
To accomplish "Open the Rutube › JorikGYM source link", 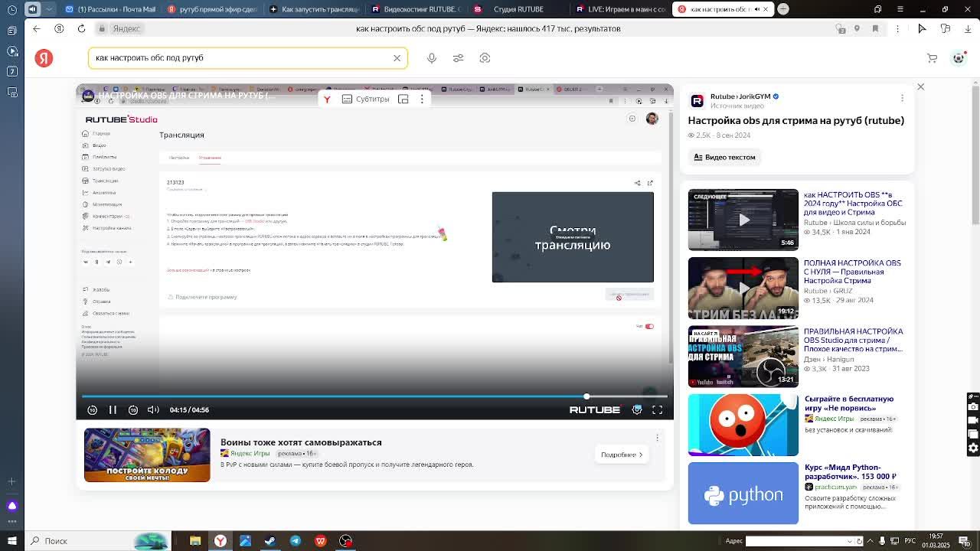I will (x=740, y=96).
